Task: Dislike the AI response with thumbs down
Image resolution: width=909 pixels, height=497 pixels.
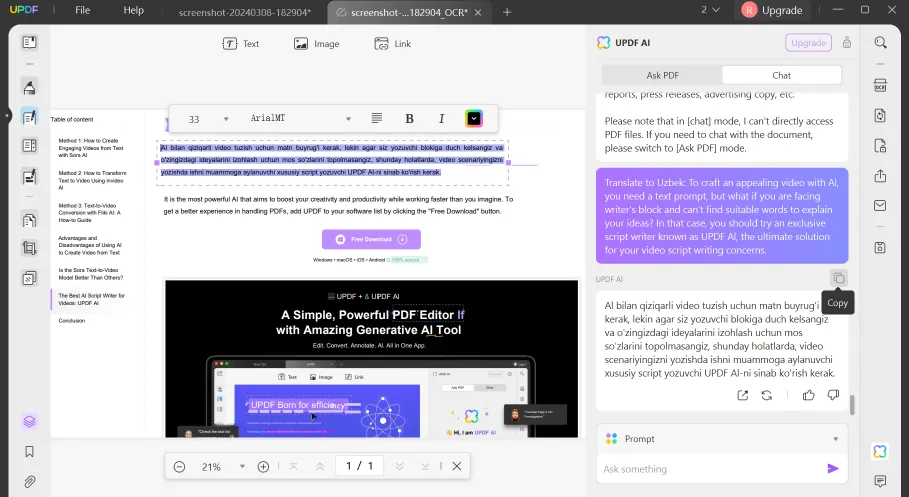Action: point(833,396)
